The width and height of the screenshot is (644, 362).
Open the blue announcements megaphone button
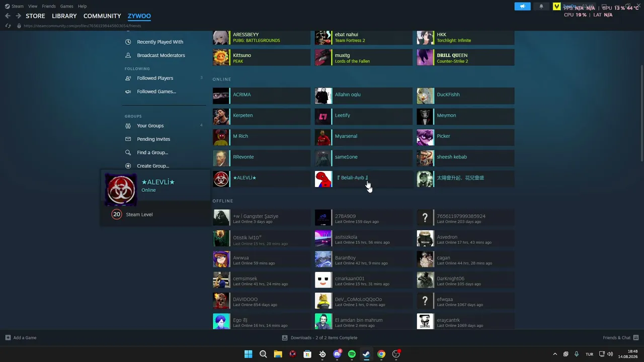(x=522, y=7)
